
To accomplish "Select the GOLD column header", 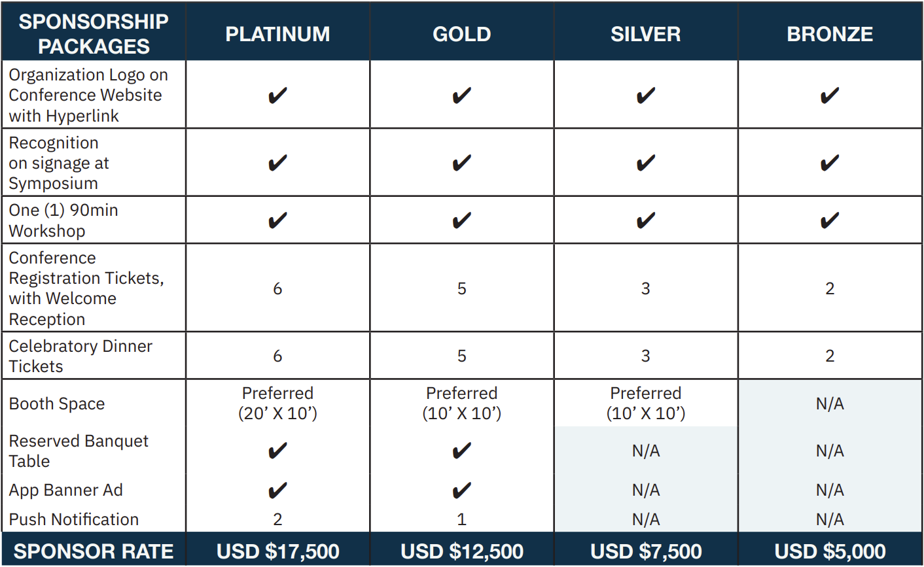I will tap(462, 34).
